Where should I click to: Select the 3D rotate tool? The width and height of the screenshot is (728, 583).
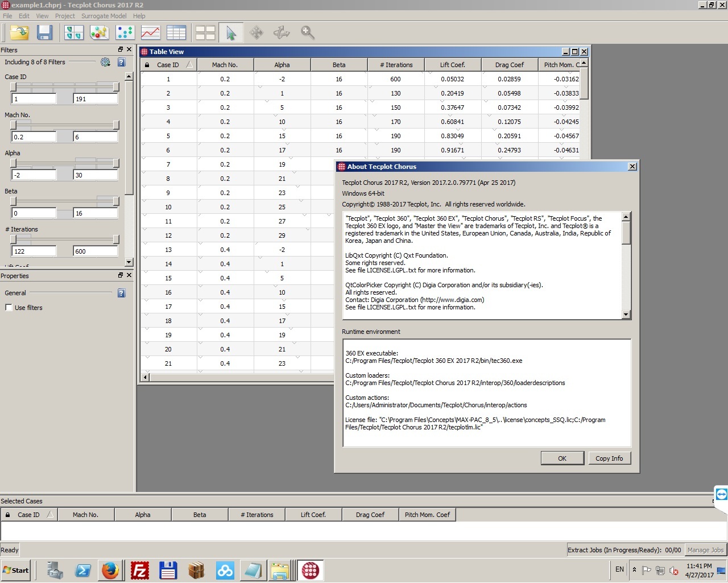(282, 33)
